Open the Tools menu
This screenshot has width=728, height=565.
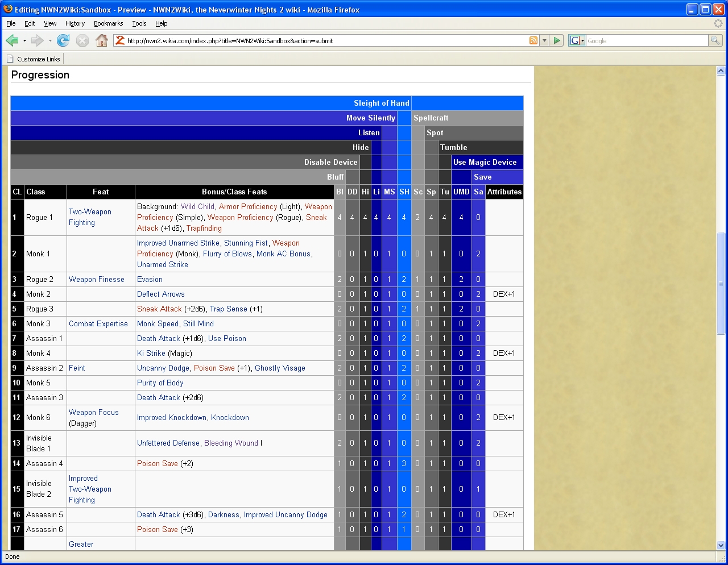click(139, 23)
